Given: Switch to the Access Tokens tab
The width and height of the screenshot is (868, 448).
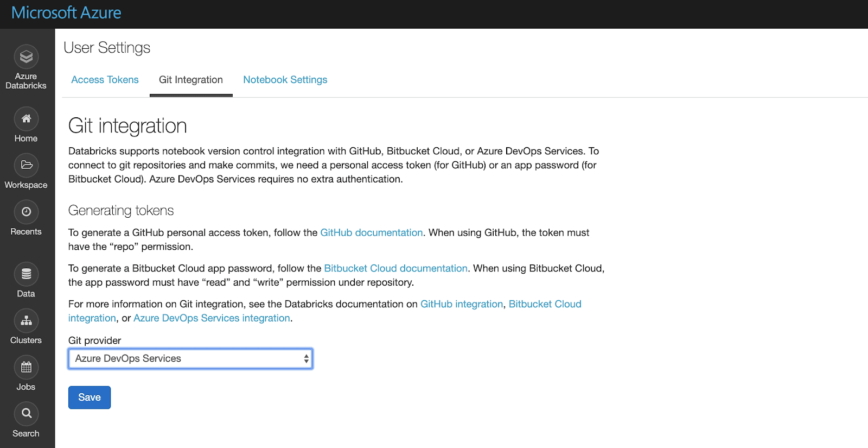Looking at the screenshot, I should click(x=105, y=80).
